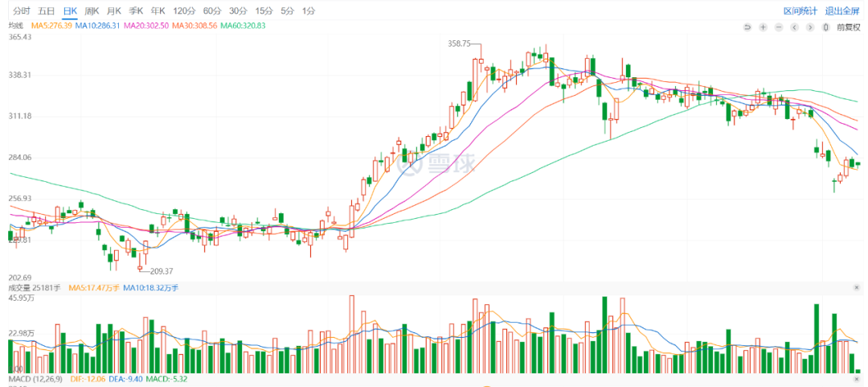Switch to the 周K weekly chart tab
The image size is (868, 387).
tap(92, 10)
